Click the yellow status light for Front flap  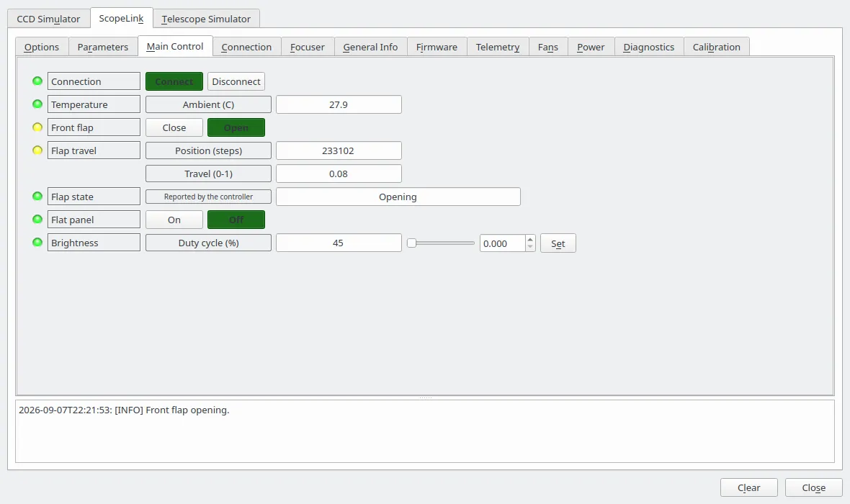coord(37,127)
